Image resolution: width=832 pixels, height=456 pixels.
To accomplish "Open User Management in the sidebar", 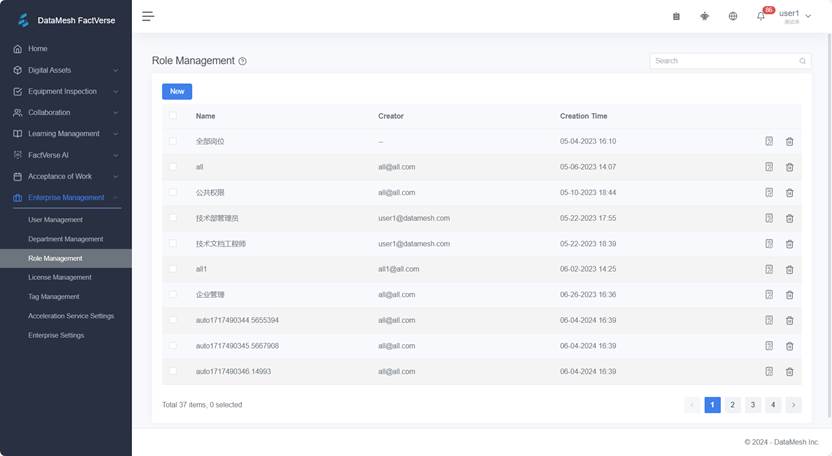I will (56, 220).
